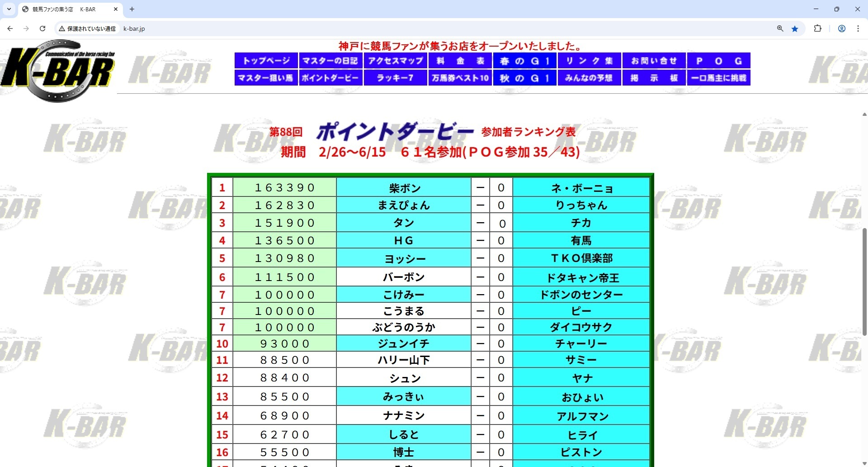Click the browser forward arrow
The width and height of the screenshot is (868, 467).
26,29
